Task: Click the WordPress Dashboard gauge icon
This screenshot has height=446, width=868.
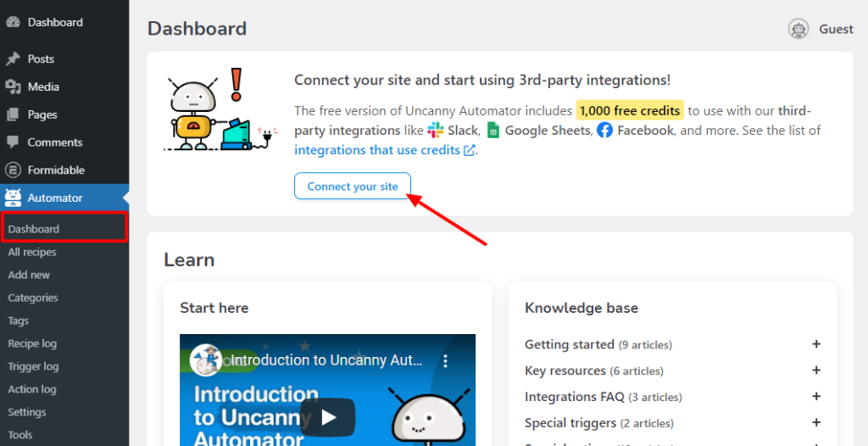Action: [x=14, y=23]
